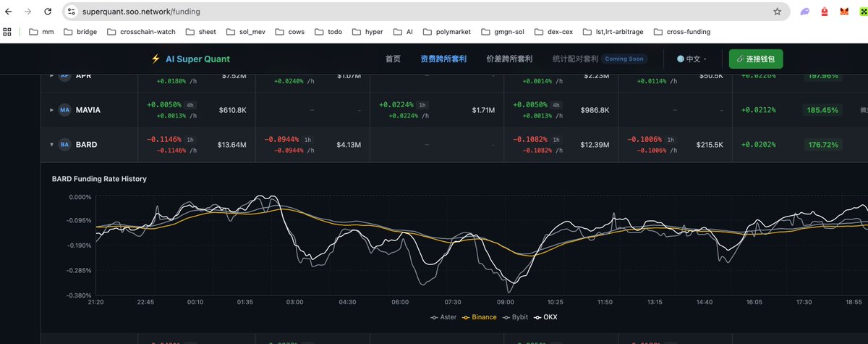Open the purple Phantom extension icon
This screenshot has height=344, width=868.
click(x=805, y=12)
